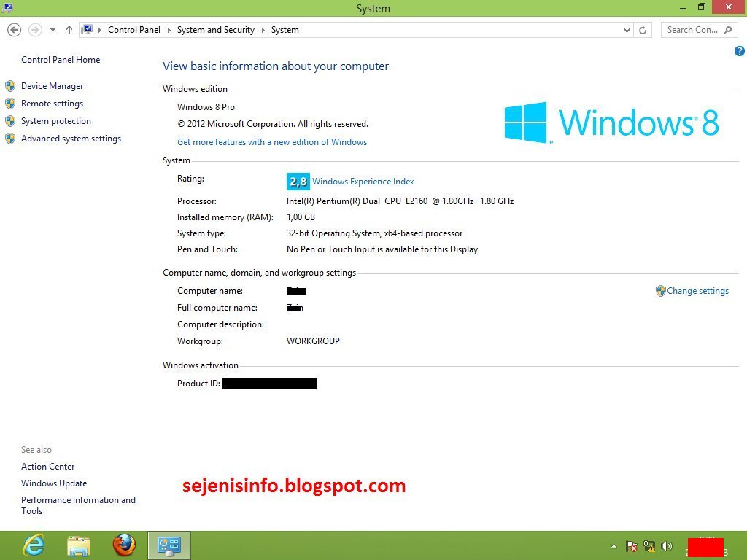Click the WORKGROUP value
747x560 pixels.
tap(313, 341)
